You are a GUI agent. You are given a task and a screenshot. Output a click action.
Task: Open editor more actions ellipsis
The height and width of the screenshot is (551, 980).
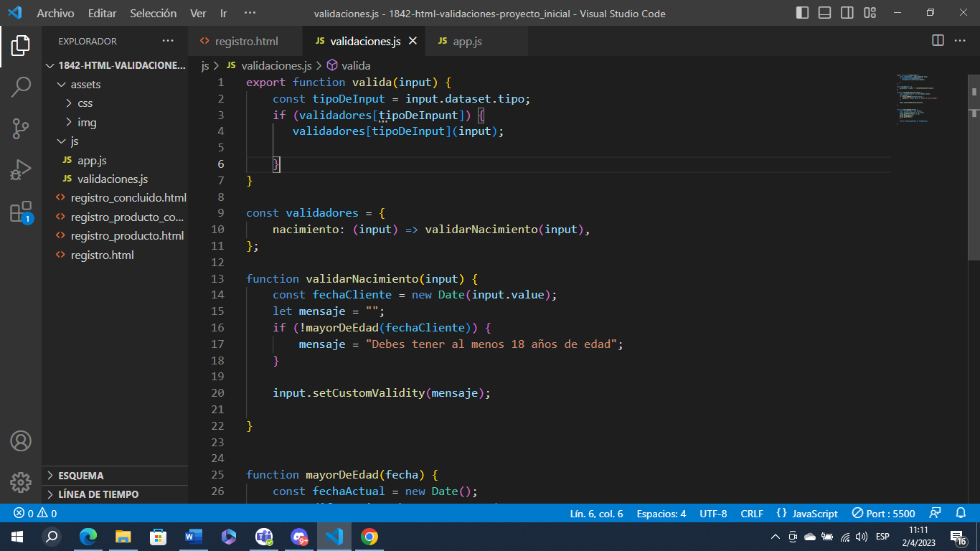point(960,41)
